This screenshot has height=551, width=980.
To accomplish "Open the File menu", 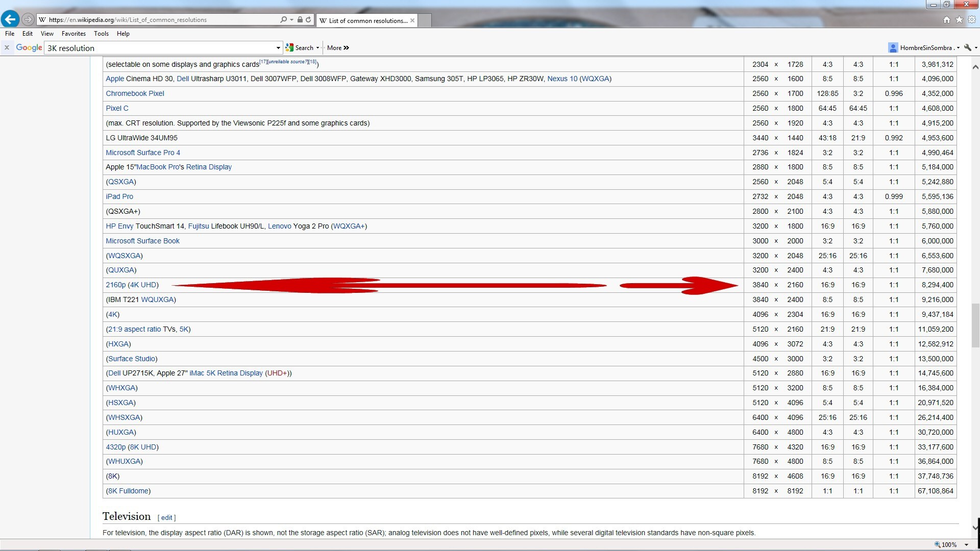I will pyautogui.click(x=10, y=34).
